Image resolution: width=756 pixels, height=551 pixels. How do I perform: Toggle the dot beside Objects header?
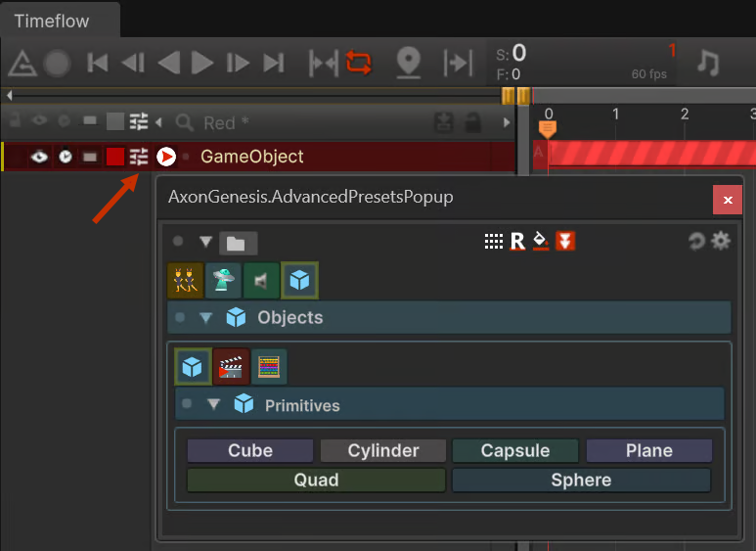pos(180,317)
